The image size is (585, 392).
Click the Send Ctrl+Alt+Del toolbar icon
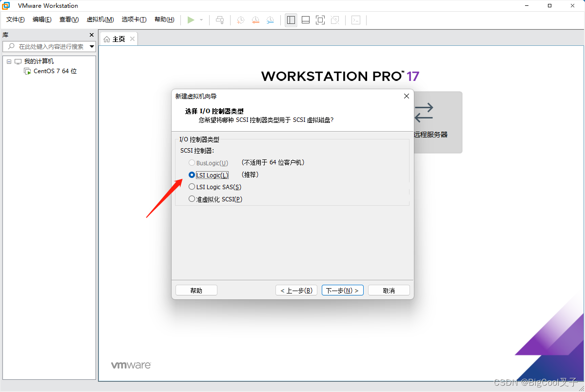(x=220, y=20)
